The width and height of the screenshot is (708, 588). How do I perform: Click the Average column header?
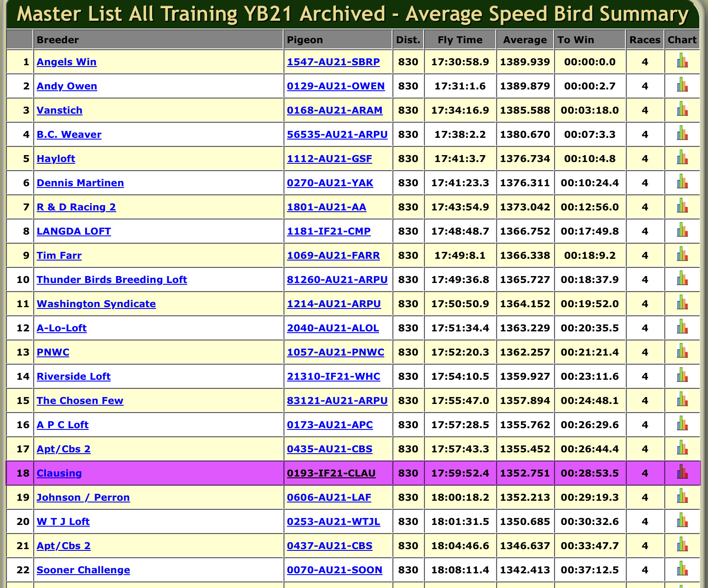pos(525,40)
